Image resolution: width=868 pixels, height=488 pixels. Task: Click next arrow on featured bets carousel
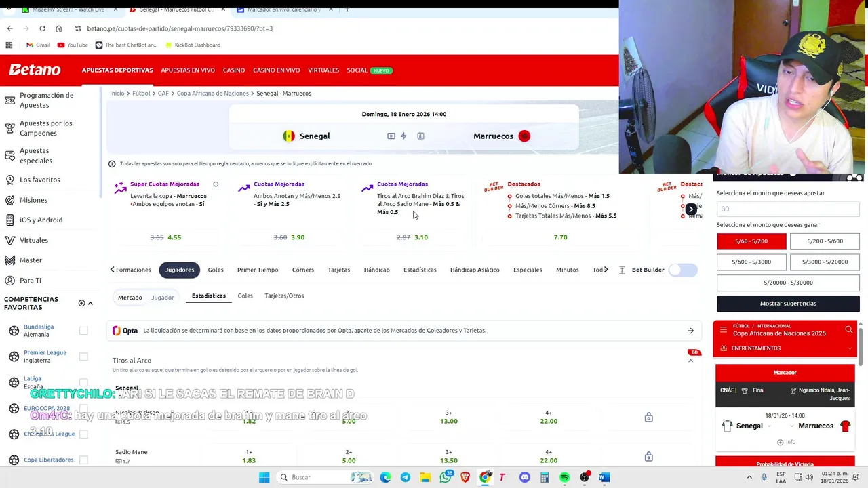691,209
